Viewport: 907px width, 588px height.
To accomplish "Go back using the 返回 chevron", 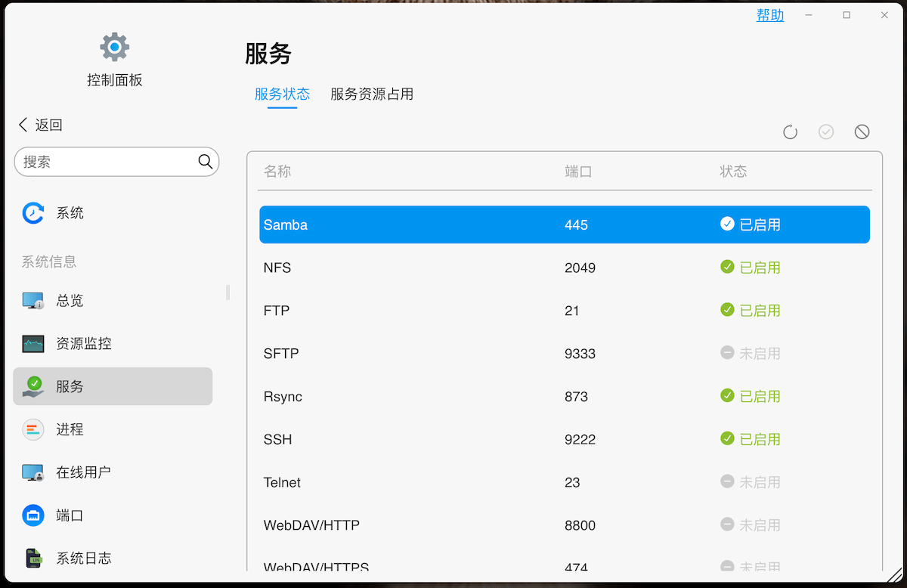I will pyautogui.click(x=39, y=124).
